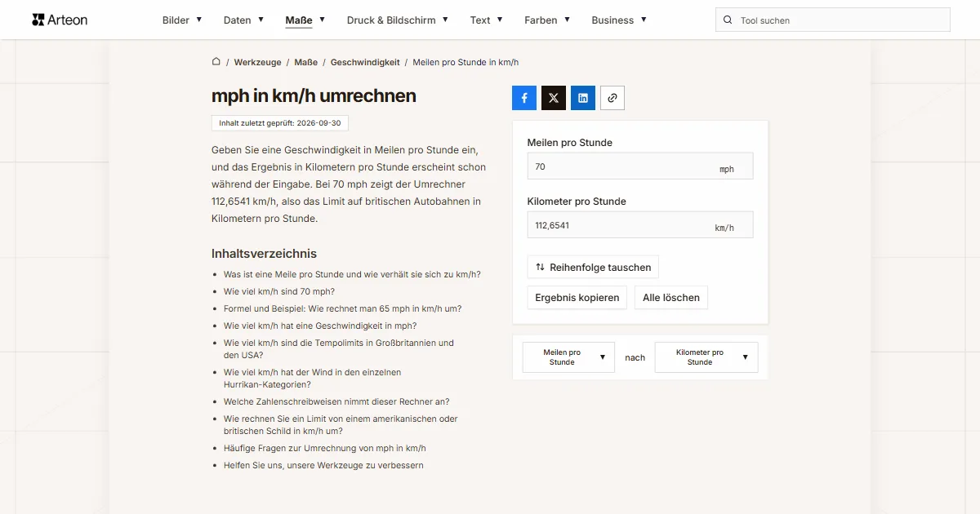
Task: Open the Bilder menu
Action: coord(182,20)
